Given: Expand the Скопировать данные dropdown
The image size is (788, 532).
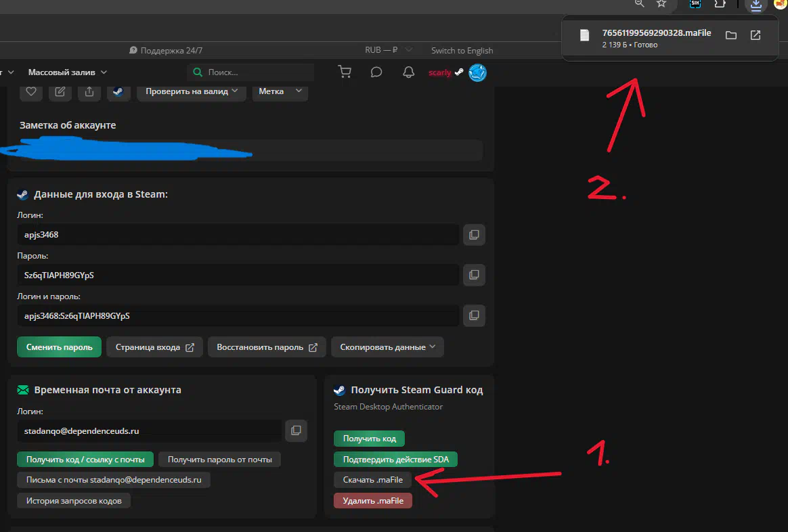Looking at the screenshot, I should pyautogui.click(x=387, y=347).
